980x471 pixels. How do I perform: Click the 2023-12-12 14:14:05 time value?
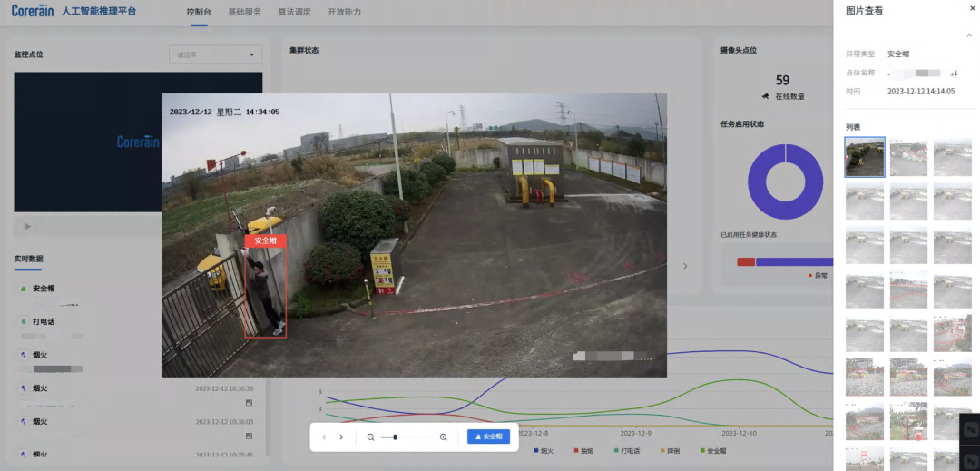[921, 91]
